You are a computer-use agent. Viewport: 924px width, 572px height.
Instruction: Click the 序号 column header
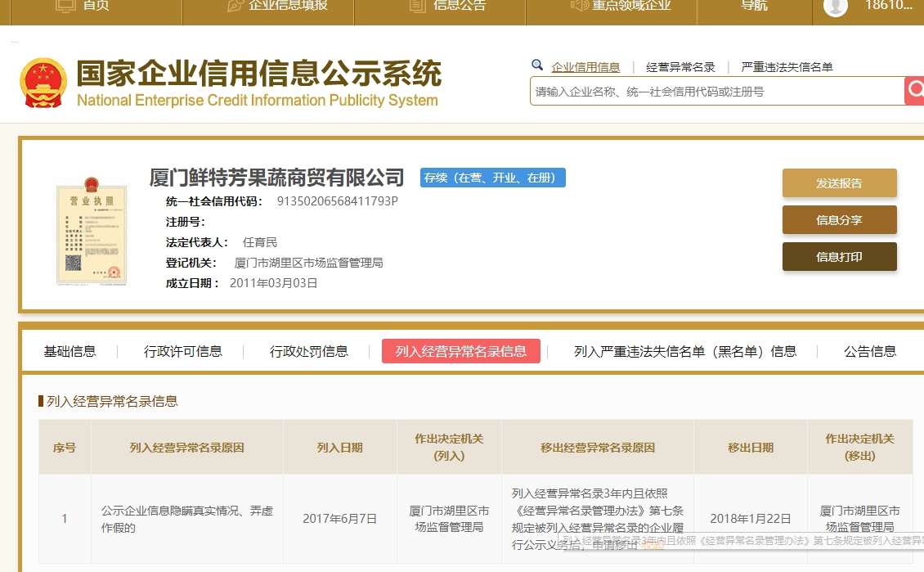click(65, 448)
